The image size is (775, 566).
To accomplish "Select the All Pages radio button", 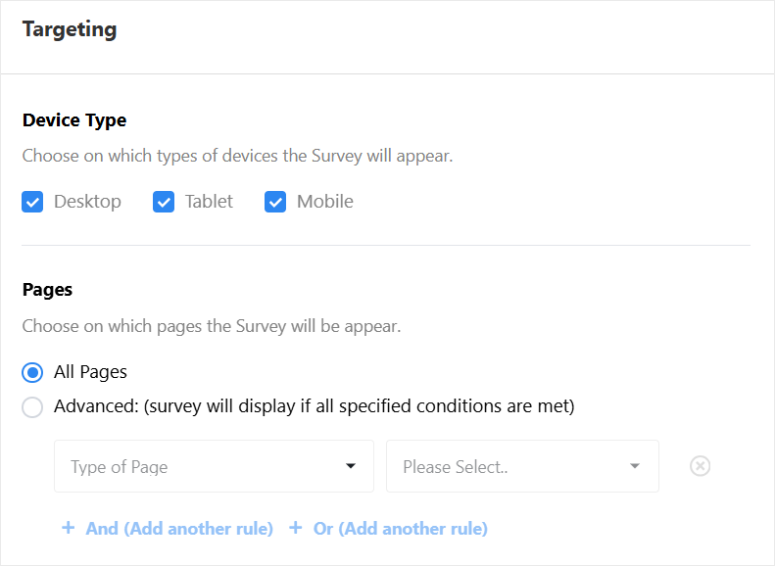I will click(33, 373).
